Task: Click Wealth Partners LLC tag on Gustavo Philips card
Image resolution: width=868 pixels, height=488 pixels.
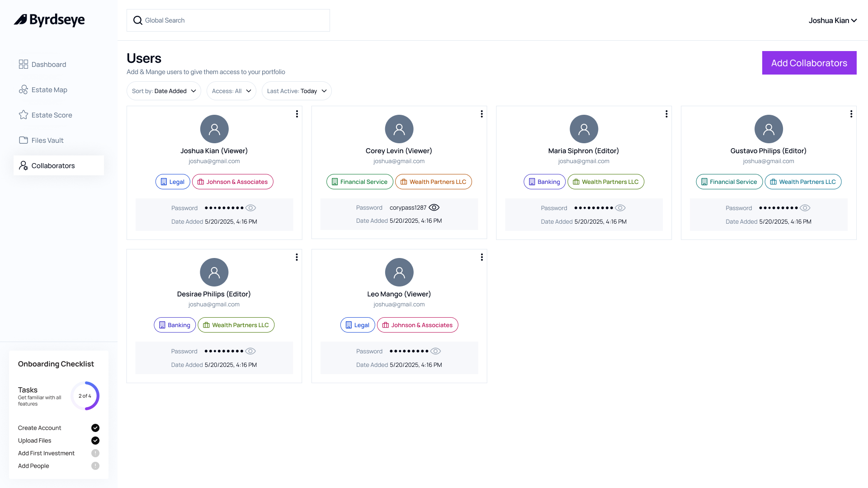Action: [803, 182]
